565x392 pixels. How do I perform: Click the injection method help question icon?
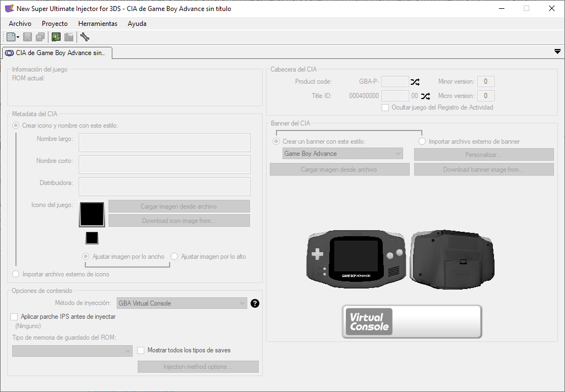tap(254, 303)
